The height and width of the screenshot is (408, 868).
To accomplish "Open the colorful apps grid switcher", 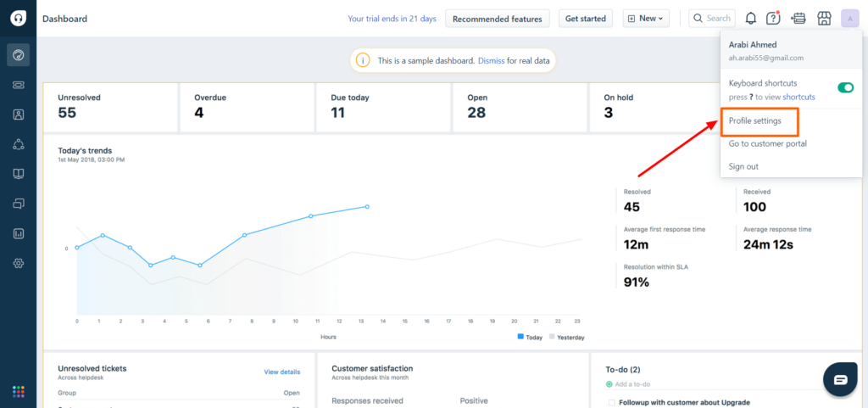I will coord(19,391).
